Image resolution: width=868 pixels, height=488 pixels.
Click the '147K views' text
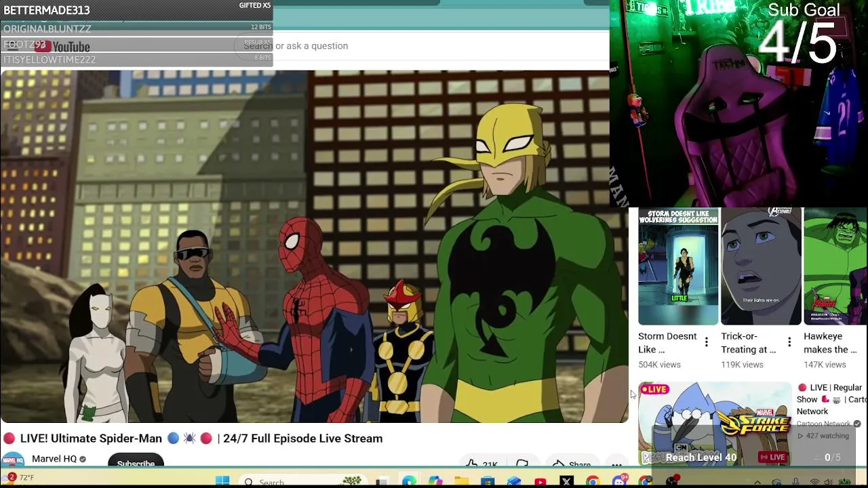[x=825, y=365]
